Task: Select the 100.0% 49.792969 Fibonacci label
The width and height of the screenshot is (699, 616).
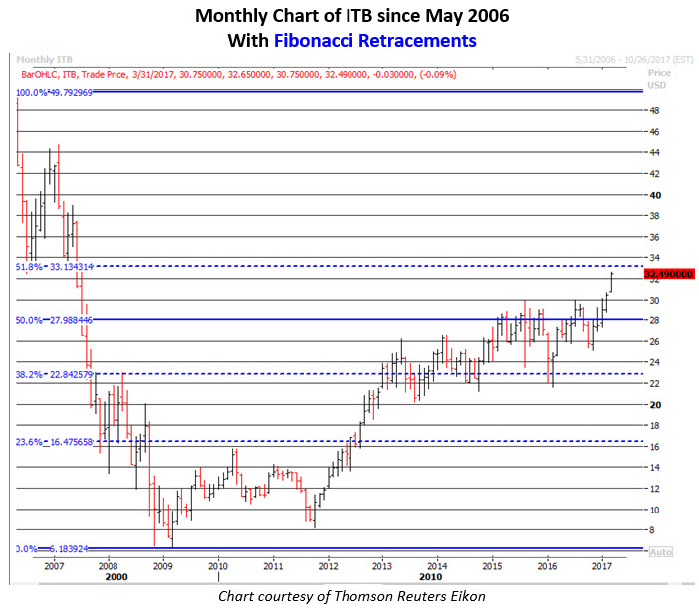Action: [54, 93]
